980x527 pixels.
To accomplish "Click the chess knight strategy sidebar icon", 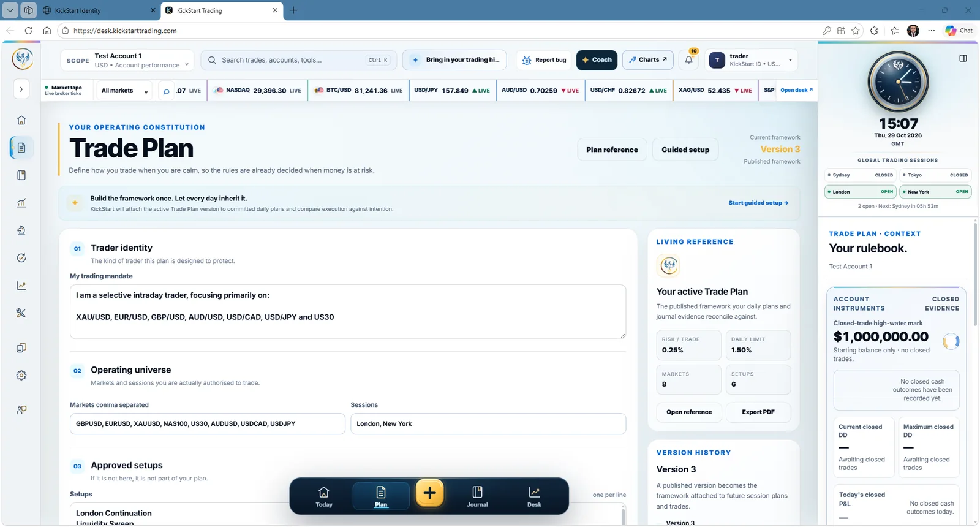I will [21, 230].
